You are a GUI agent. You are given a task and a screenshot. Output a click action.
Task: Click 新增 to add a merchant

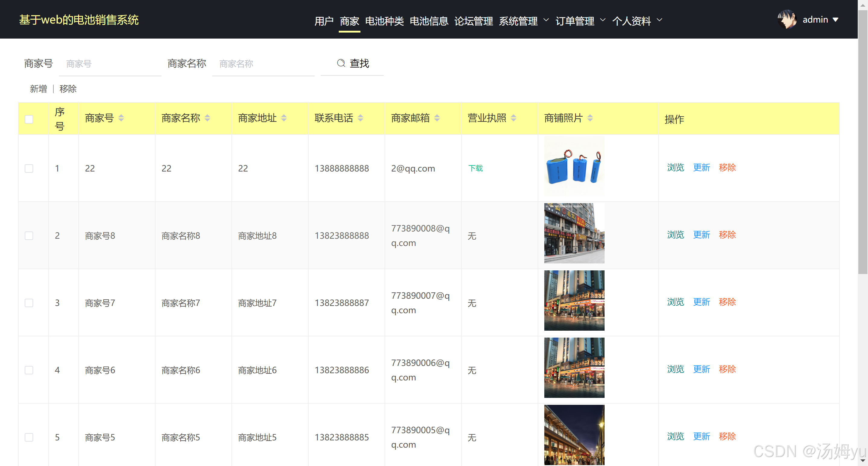(x=38, y=89)
